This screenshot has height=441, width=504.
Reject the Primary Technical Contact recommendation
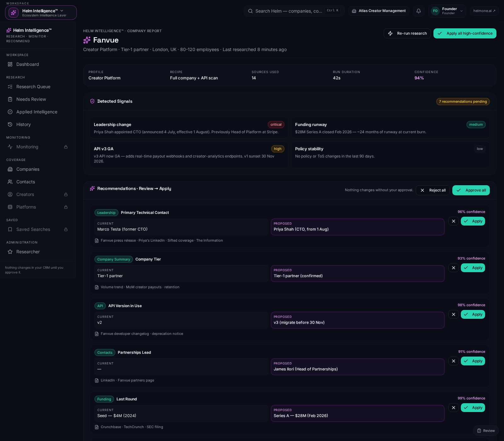tap(454, 221)
